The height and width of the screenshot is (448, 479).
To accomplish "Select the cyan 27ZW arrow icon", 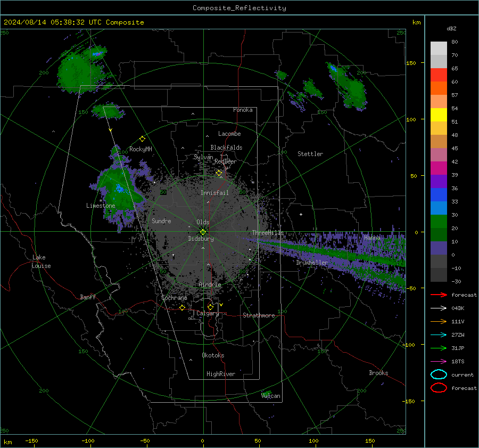I will tap(439, 335).
